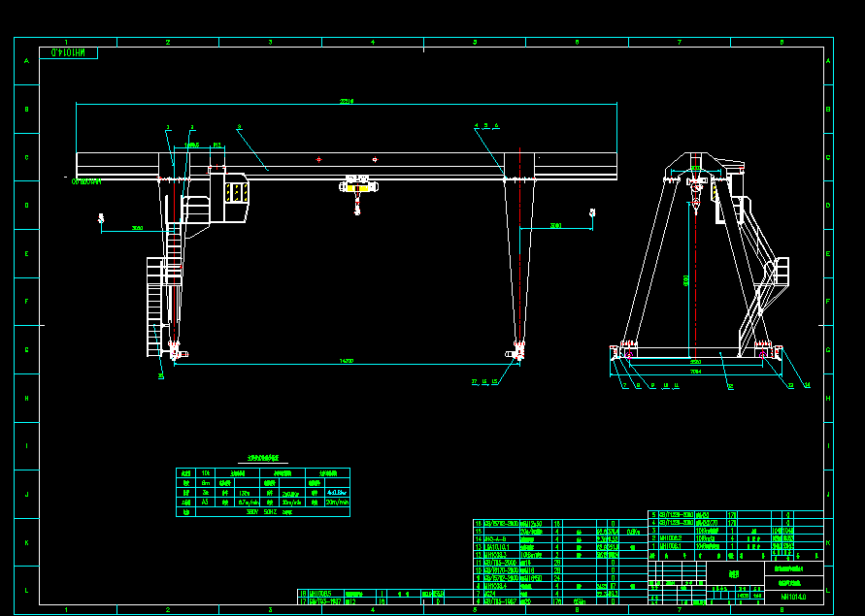865x616 pixels.
Task: Click the A5 cell in the specification table
Action: click(205, 503)
